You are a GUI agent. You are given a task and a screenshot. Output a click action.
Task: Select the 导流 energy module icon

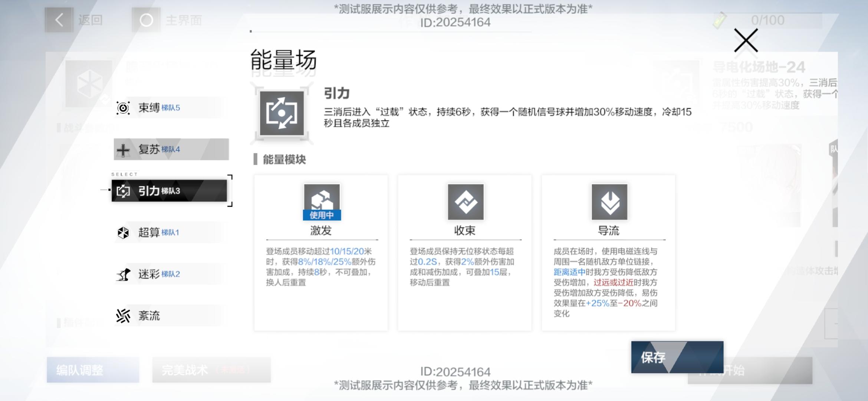coord(609,202)
